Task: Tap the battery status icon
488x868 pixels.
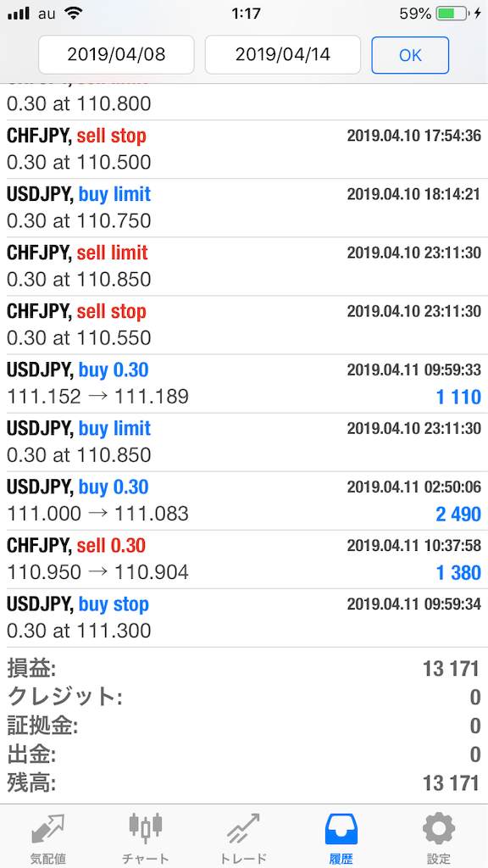Action: click(452, 14)
